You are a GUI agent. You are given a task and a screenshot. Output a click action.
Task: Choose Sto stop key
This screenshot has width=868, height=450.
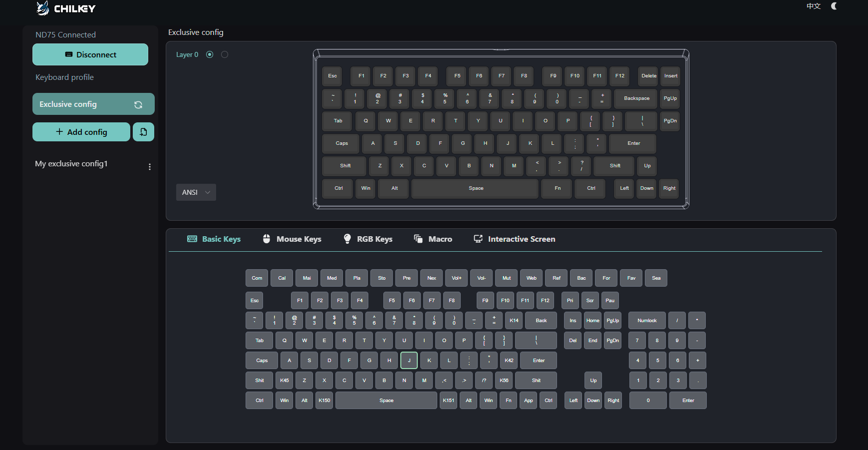click(x=382, y=278)
